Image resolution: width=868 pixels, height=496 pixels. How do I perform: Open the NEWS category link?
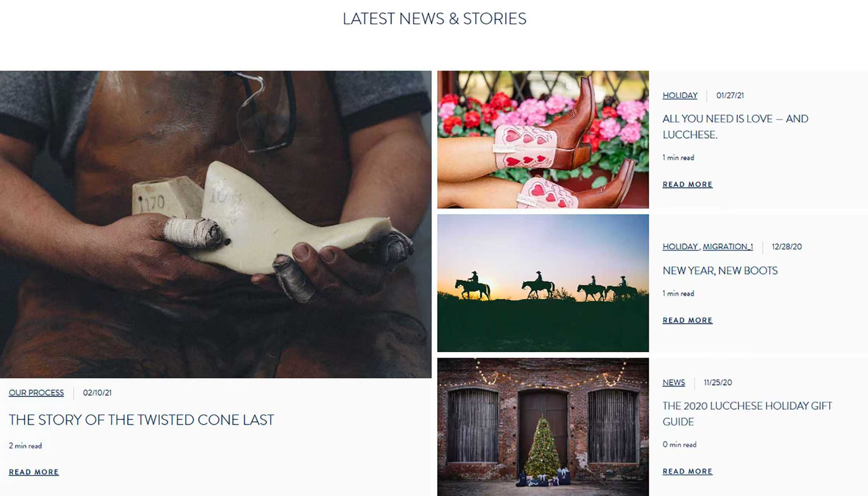pyautogui.click(x=674, y=382)
